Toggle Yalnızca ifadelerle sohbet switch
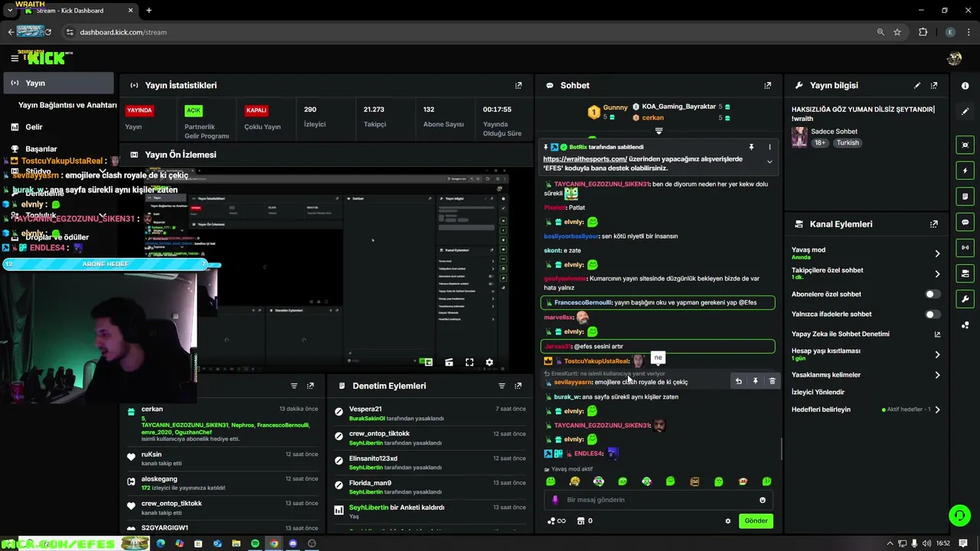This screenshot has height=551, width=980. (932, 314)
